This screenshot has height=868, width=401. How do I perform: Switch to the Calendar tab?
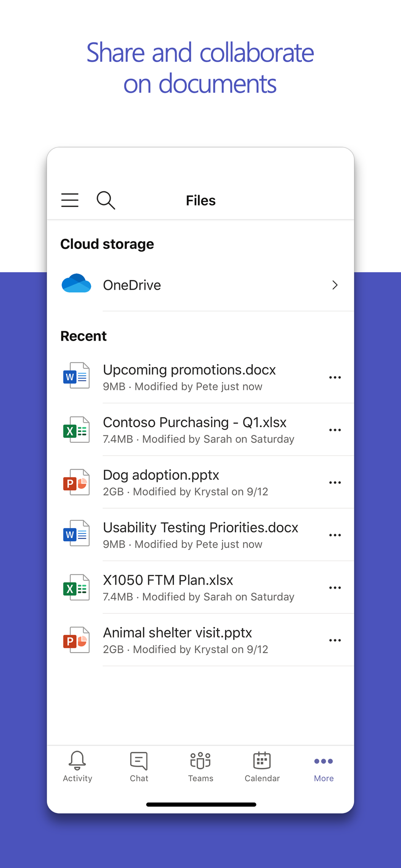(262, 766)
